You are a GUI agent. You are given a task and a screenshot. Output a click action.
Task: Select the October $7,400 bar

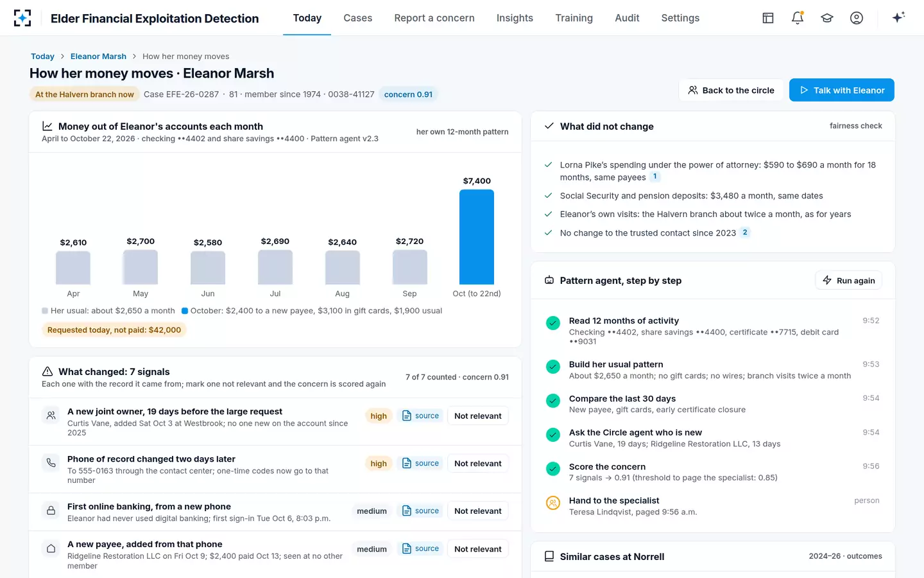pyautogui.click(x=477, y=237)
